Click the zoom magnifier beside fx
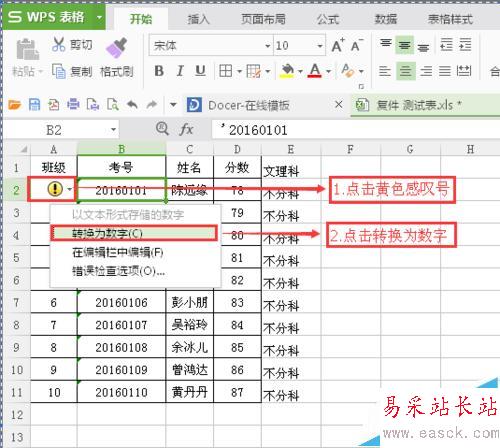500x448 pixels. 162,129
